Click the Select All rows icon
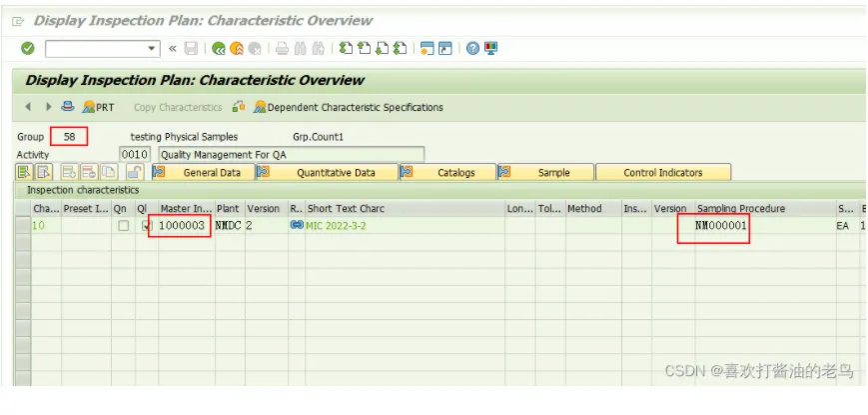The width and height of the screenshot is (868, 415). tap(24, 172)
